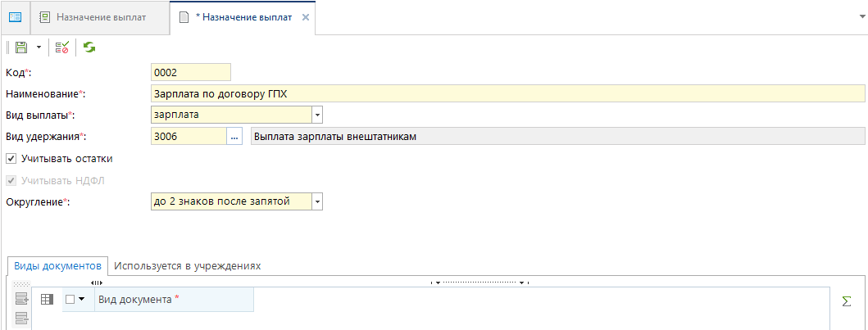Close the active "Назначение выплат" tab
This screenshot has width=868, height=330.
[x=306, y=17]
